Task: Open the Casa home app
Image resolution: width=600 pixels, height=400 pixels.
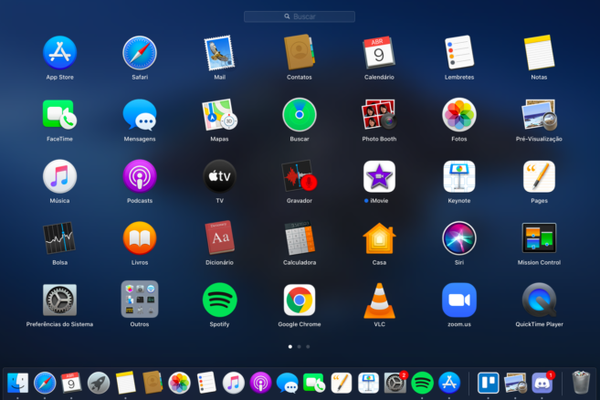Action: (x=379, y=238)
